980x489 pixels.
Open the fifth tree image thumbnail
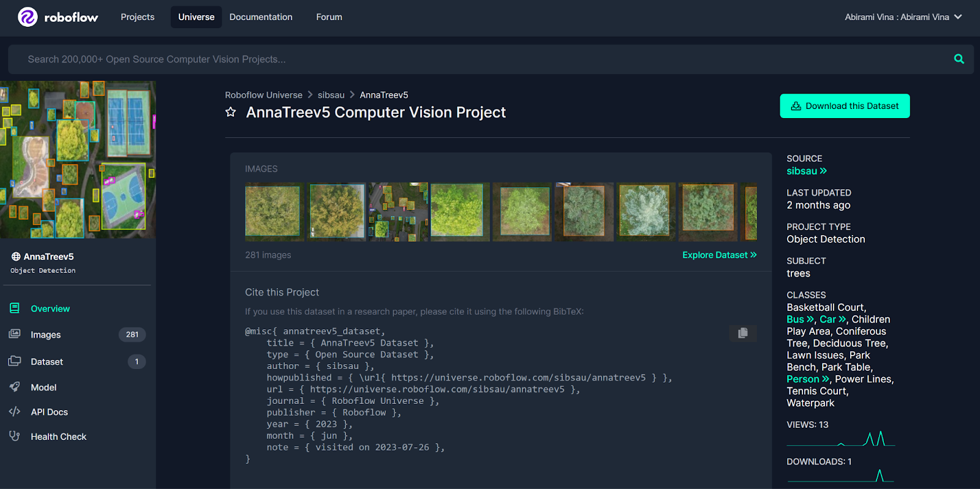[522, 212]
